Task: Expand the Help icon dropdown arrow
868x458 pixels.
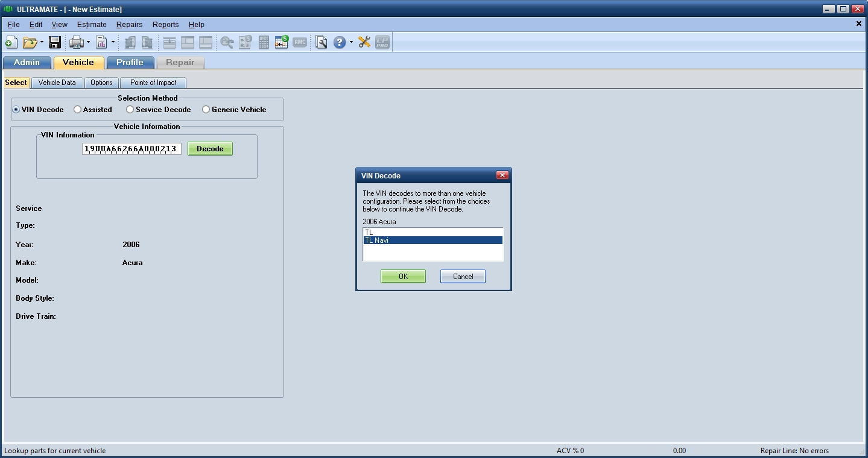Action: (x=351, y=42)
